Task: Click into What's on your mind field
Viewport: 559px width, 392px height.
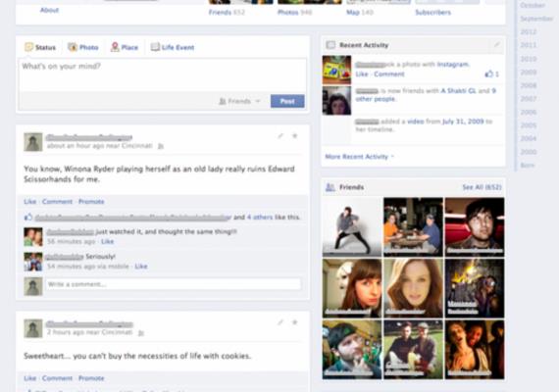Action: 162,74
